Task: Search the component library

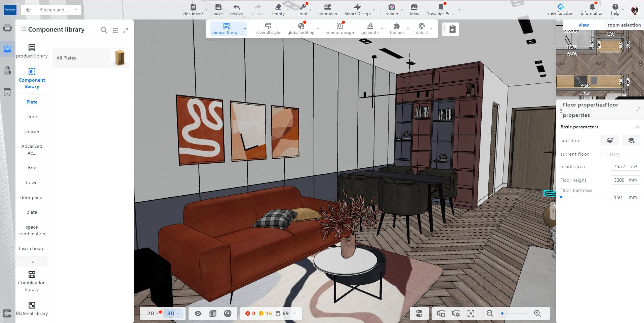Action: [104, 30]
